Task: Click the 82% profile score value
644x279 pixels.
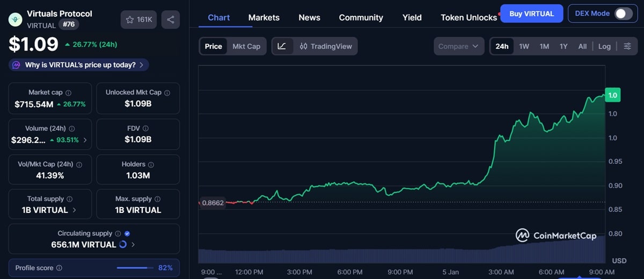Action: coord(165,268)
